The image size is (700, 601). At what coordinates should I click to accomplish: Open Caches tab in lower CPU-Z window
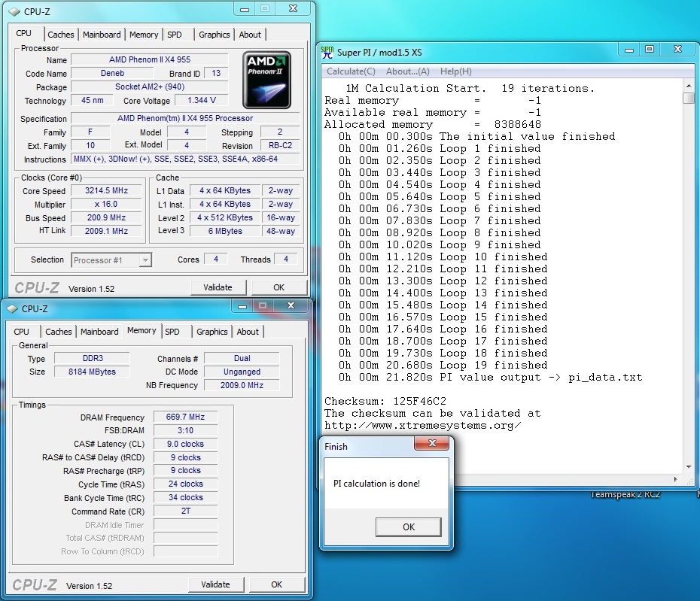coord(59,332)
